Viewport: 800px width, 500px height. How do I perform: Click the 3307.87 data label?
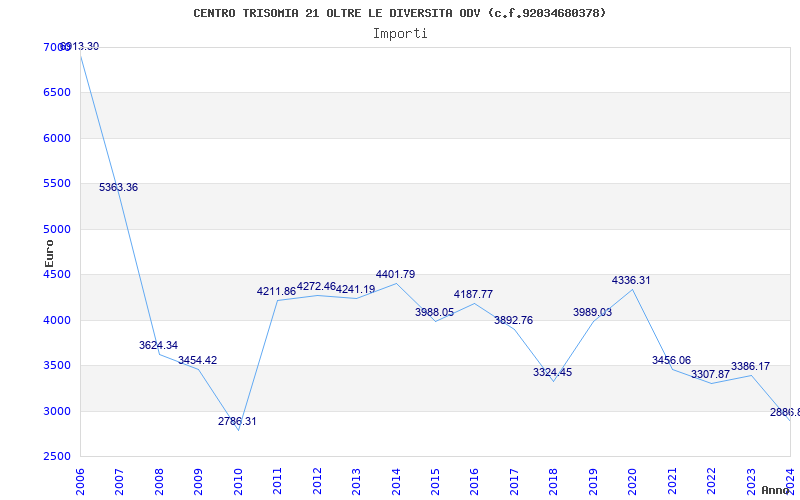tap(710, 374)
